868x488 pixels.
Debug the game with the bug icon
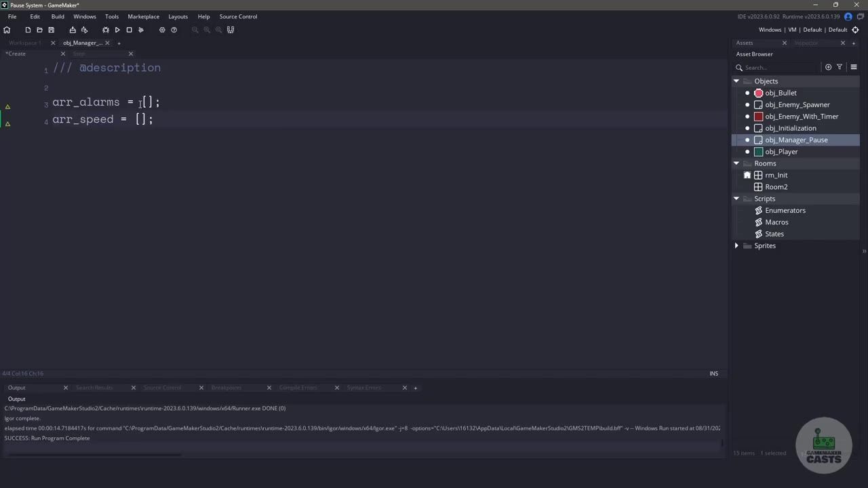pyautogui.click(x=106, y=30)
